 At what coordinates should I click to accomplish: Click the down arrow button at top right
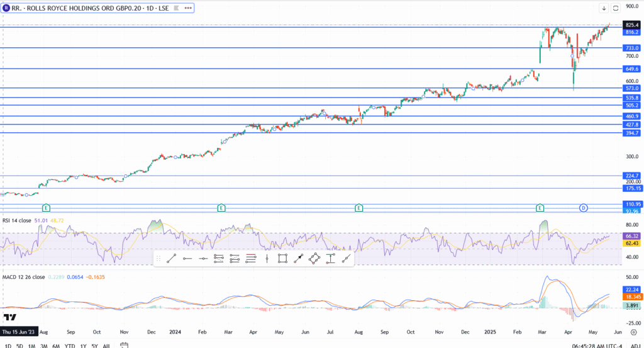(x=604, y=8)
